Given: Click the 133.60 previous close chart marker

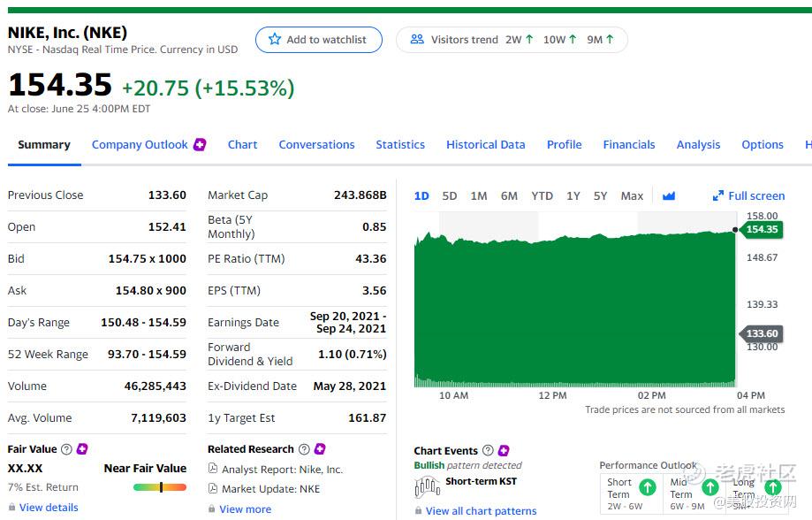Looking at the screenshot, I should coord(761,333).
